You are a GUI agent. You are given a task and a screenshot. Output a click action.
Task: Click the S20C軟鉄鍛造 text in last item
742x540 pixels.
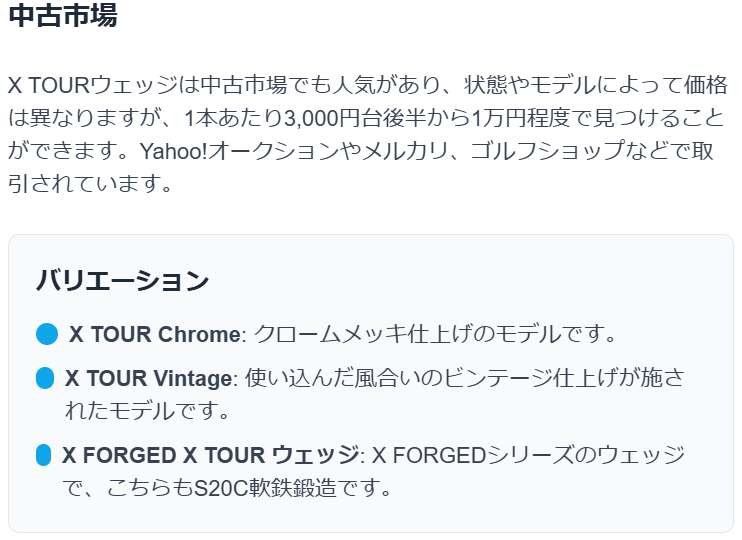pos(265,488)
